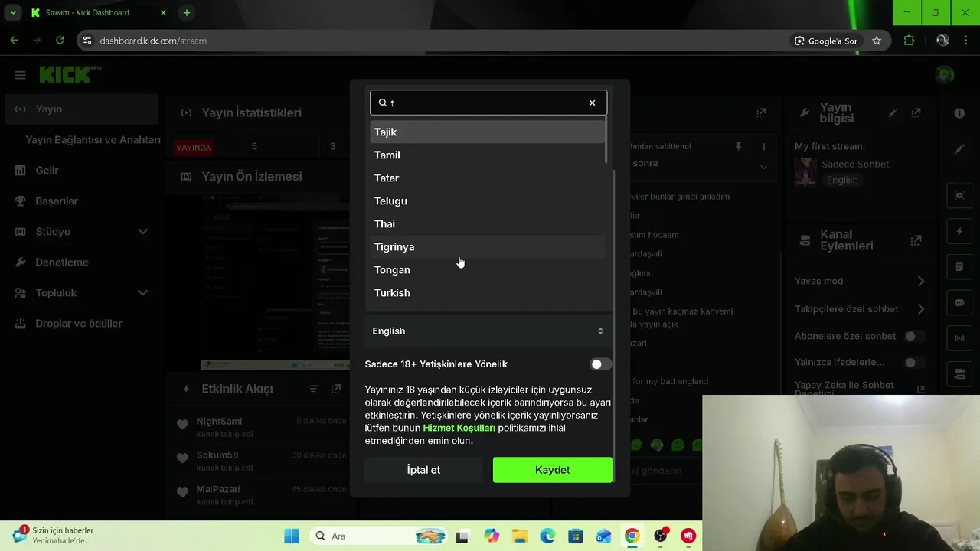Open Denetleme in sidebar
The width and height of the screenshot is (980, 551).
click(81, 262)
